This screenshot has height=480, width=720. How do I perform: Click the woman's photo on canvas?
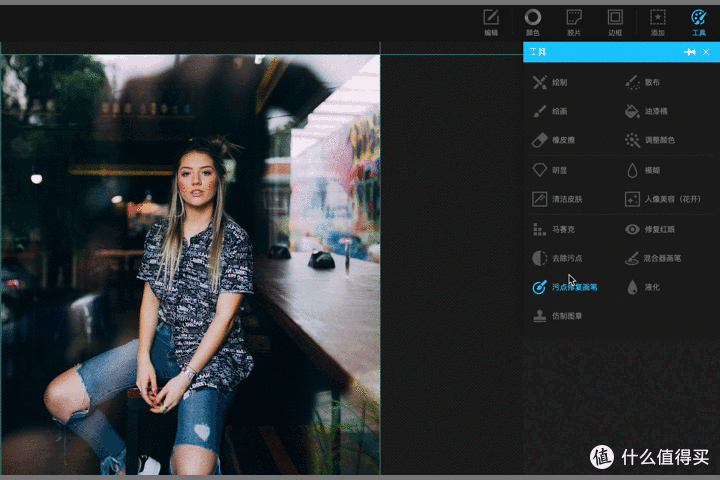click(190, 265)
